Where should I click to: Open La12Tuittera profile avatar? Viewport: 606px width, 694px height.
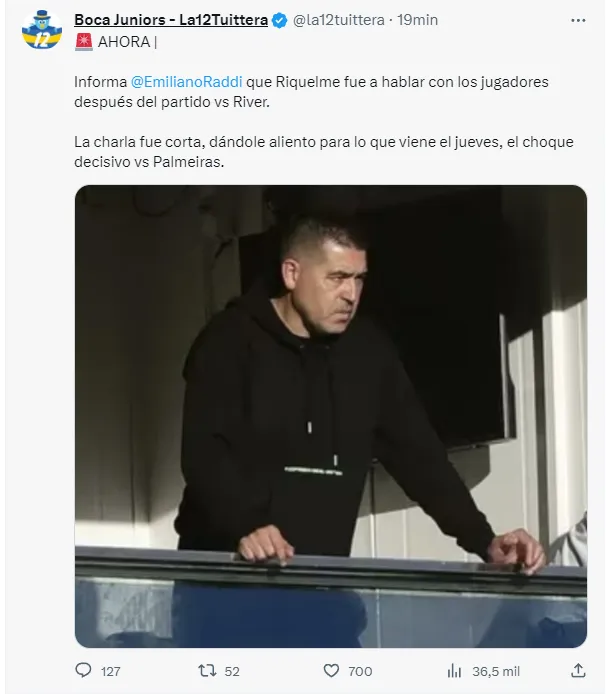click(42, 29)
